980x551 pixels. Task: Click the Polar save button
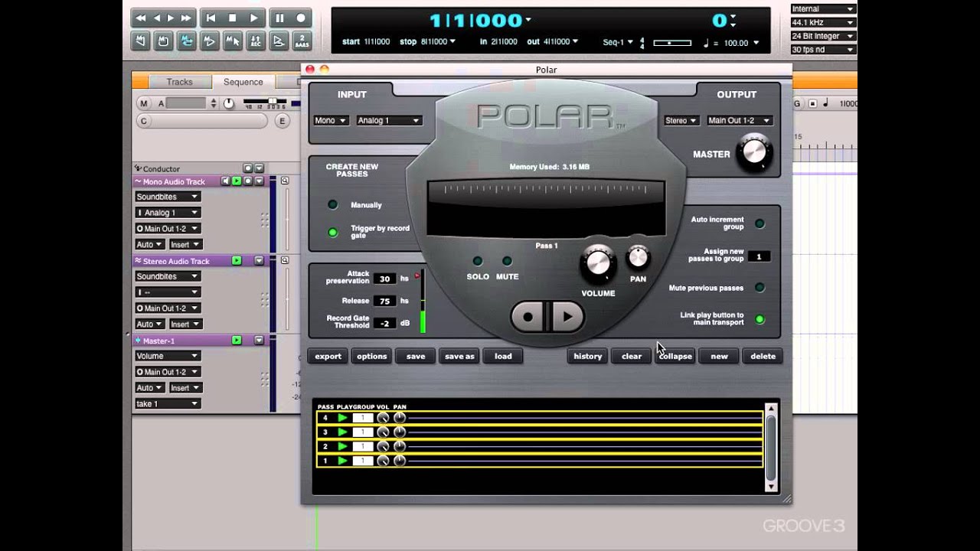click(416, 356)
